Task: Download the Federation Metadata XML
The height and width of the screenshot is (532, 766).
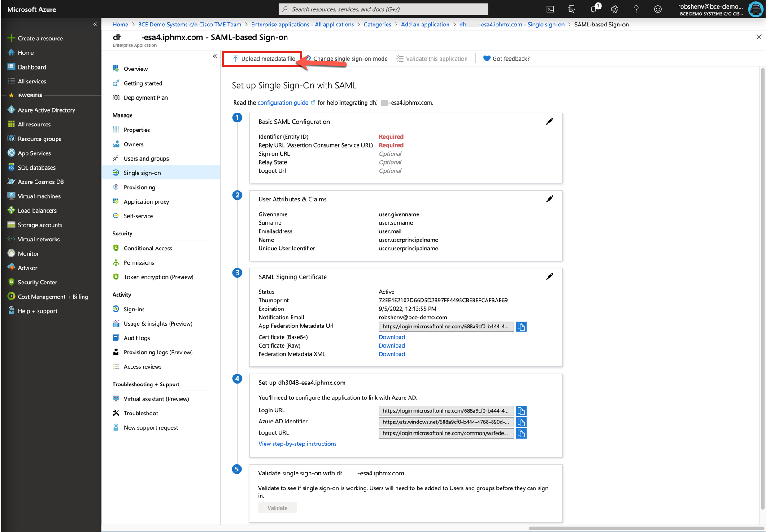Action: click(392, 354)
